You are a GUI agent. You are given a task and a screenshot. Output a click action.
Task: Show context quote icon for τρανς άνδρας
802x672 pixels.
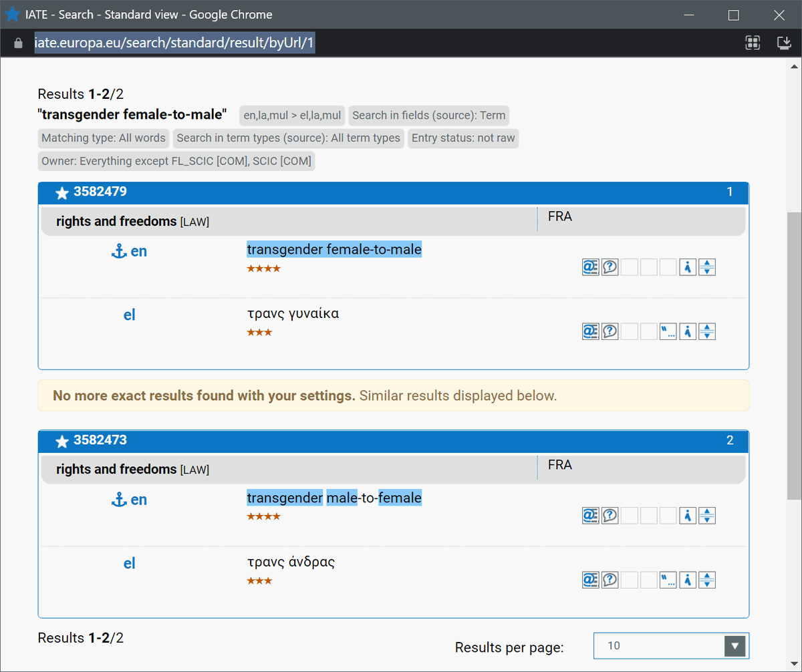point(668,579)
